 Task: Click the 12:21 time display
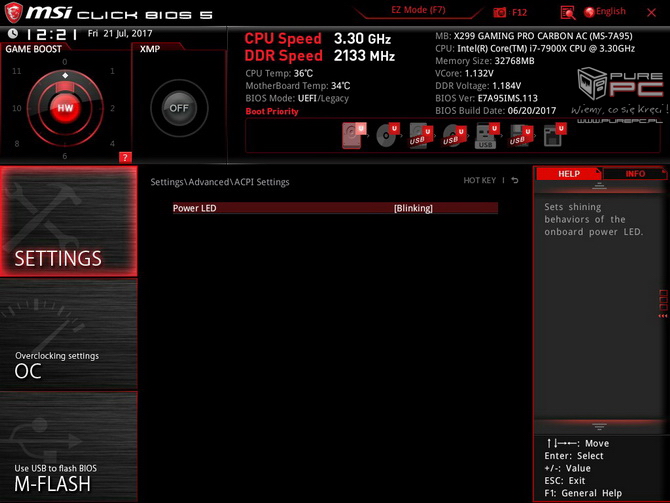point(51,34)
